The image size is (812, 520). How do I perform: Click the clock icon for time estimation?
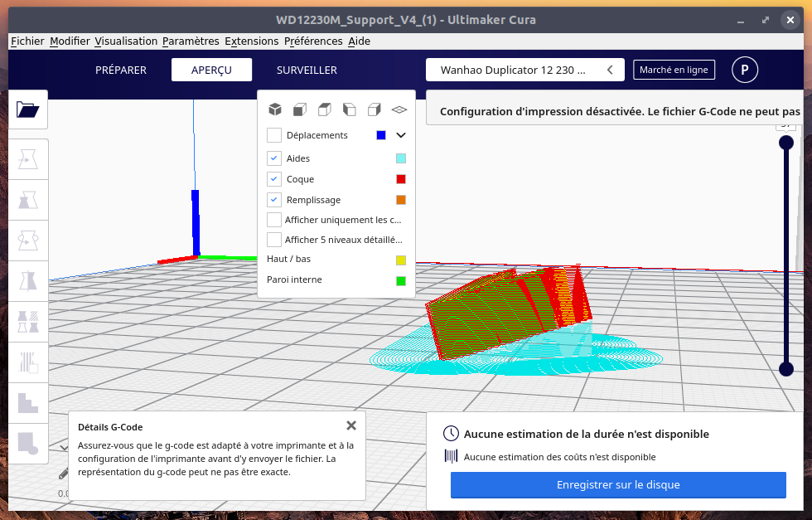(x=451, y=434)
